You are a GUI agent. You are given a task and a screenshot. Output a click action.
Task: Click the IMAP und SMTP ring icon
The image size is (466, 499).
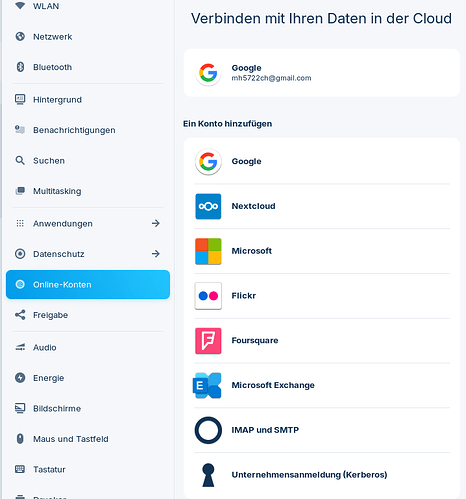[208, 430]
